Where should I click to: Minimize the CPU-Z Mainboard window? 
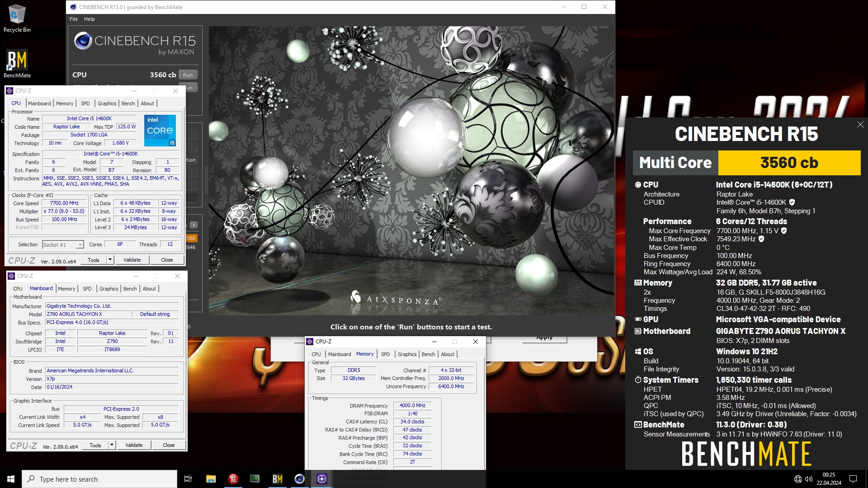[x=136, y=276]
